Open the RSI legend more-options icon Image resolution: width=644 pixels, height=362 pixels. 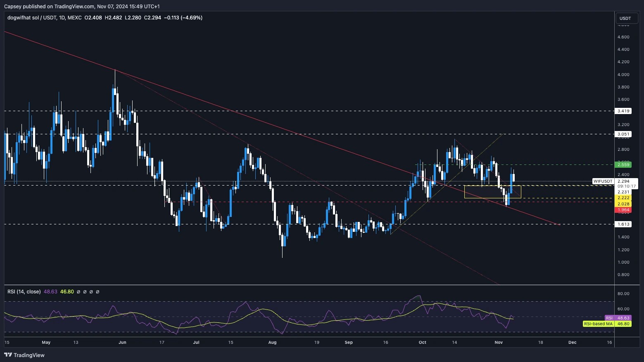pos(98,292)
